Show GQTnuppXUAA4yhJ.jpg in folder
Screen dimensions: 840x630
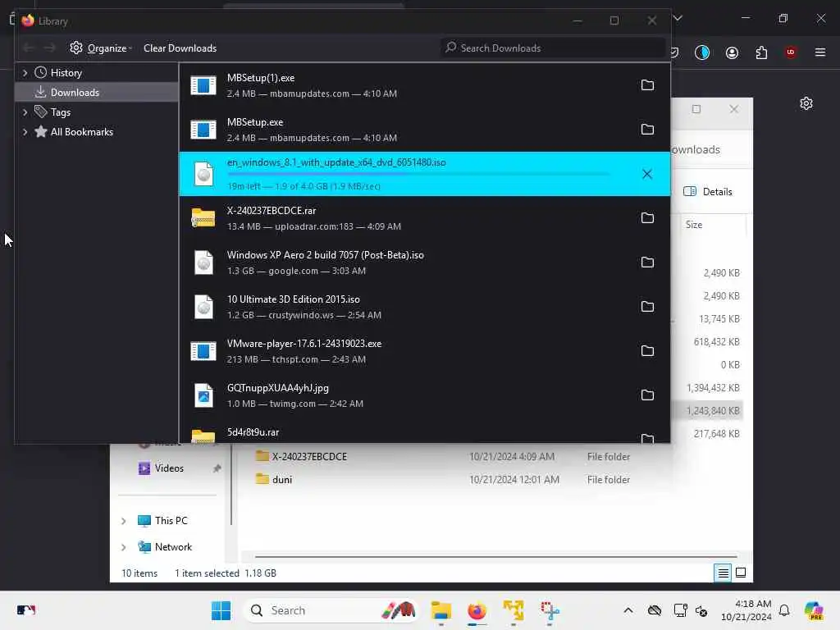click(x=647, y=395)
